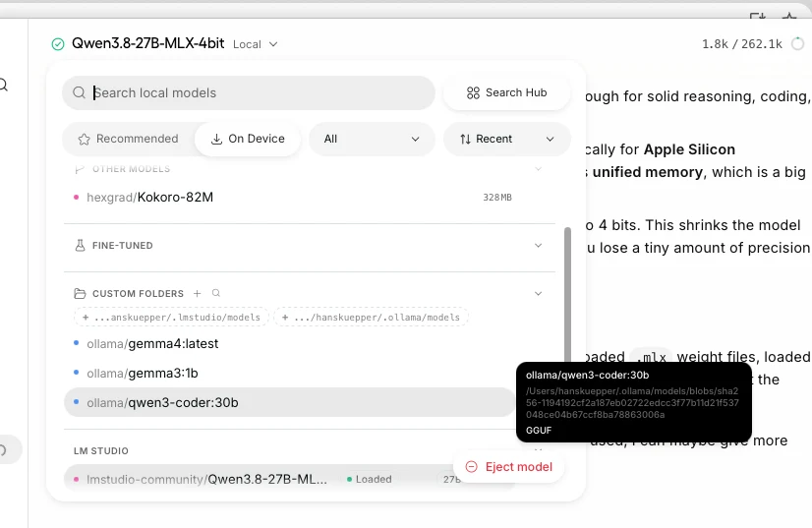Click the LM STUDIO section heading
This screenshot has height=528, width=812.
101,451
